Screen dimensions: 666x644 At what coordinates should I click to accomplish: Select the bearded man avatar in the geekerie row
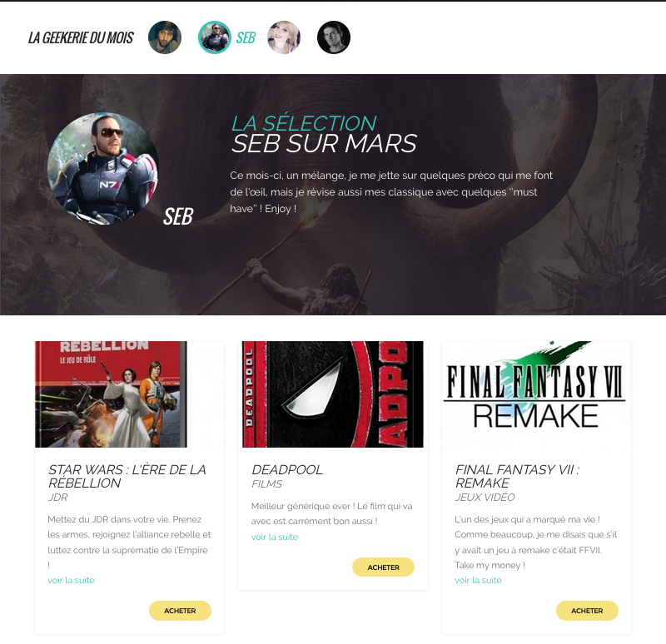[x=165, y=37]
